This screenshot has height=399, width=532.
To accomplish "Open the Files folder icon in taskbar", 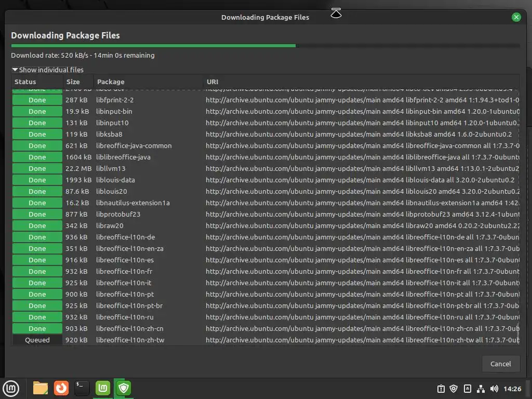I will (x=41, y=388).
